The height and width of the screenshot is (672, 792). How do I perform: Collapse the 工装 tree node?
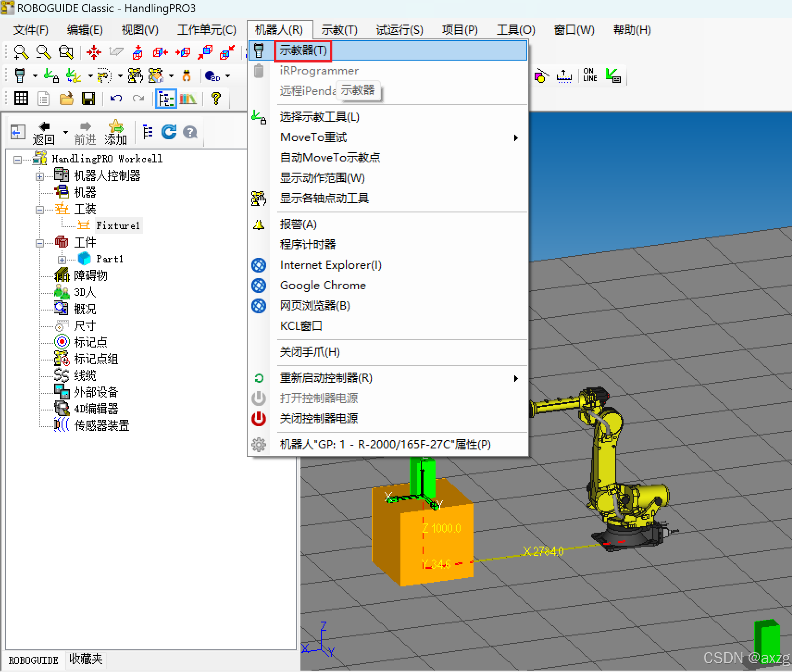tap(40, 210)
